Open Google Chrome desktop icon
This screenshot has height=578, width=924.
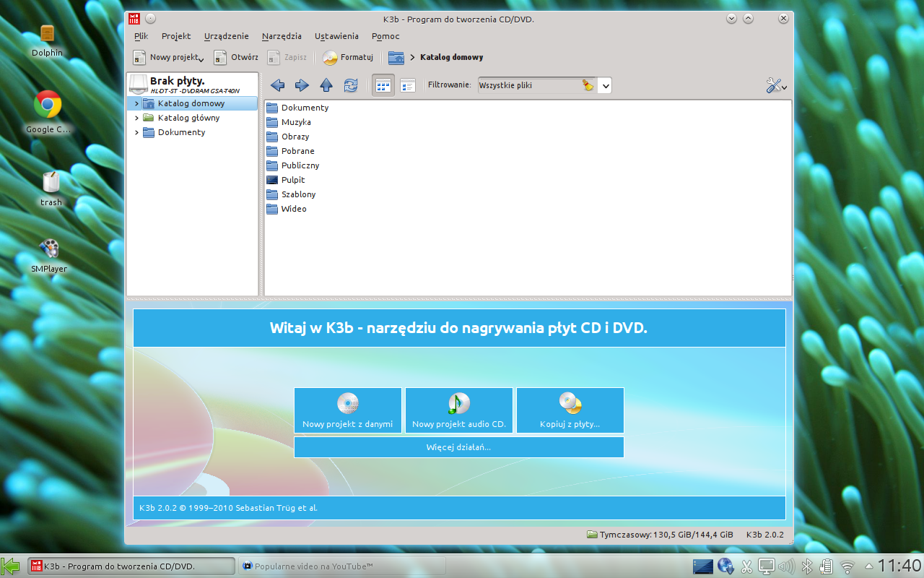(x=48, y=112)
